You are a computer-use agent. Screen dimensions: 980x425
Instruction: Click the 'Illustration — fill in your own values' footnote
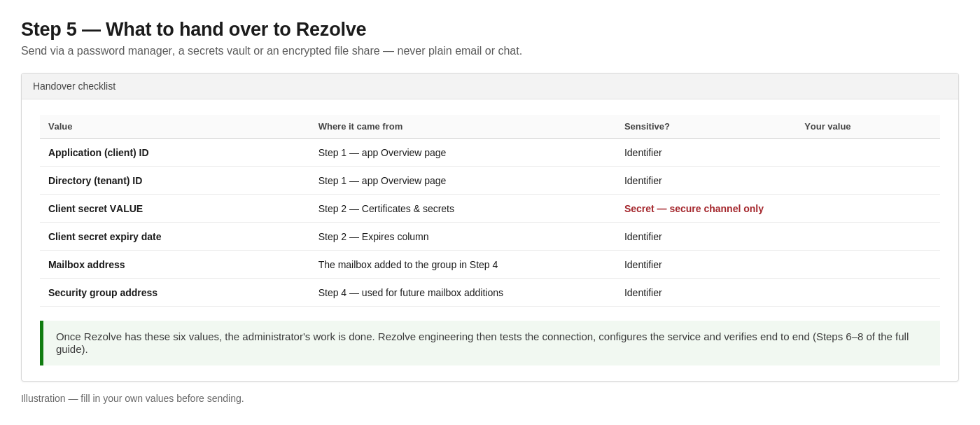(132, 398)
